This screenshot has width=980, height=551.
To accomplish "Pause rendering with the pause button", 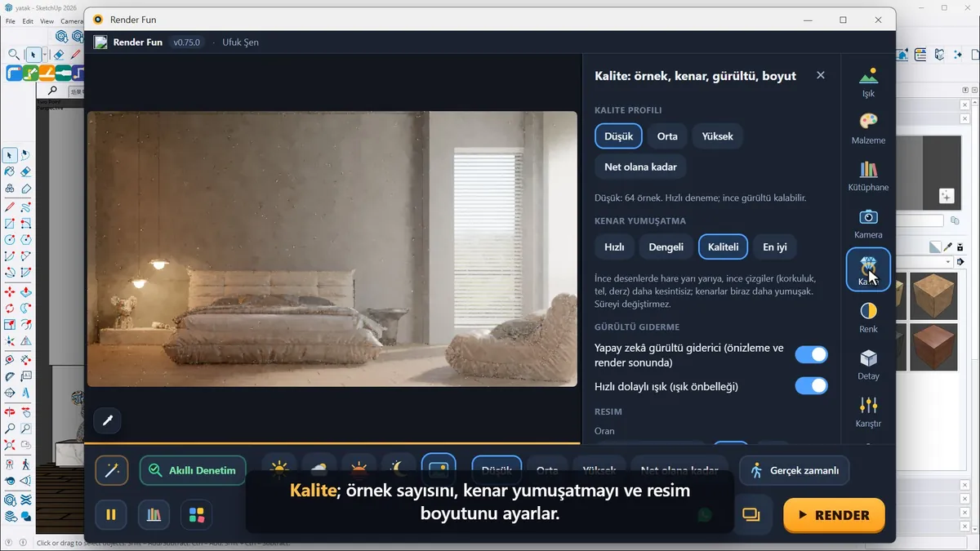I will (x=111, y=514).
